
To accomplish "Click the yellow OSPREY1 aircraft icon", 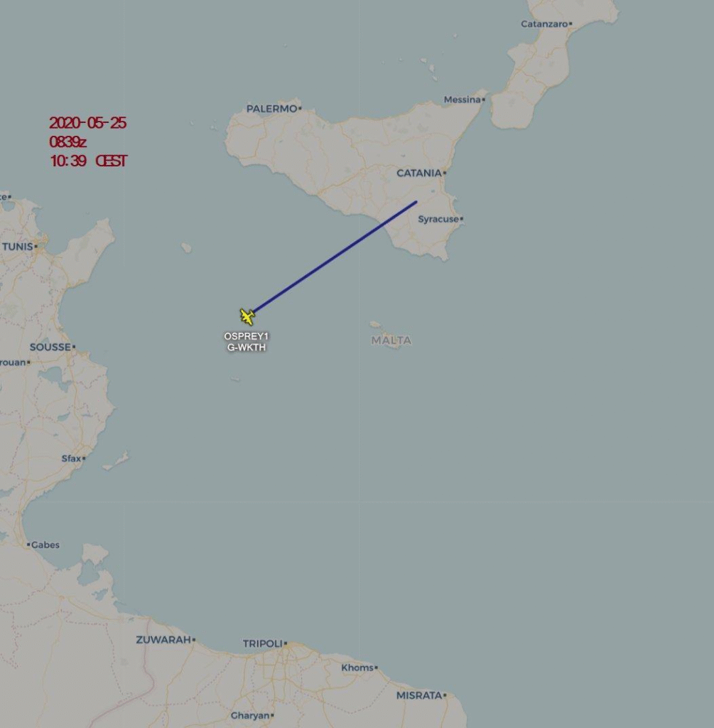I will point(247,316).
